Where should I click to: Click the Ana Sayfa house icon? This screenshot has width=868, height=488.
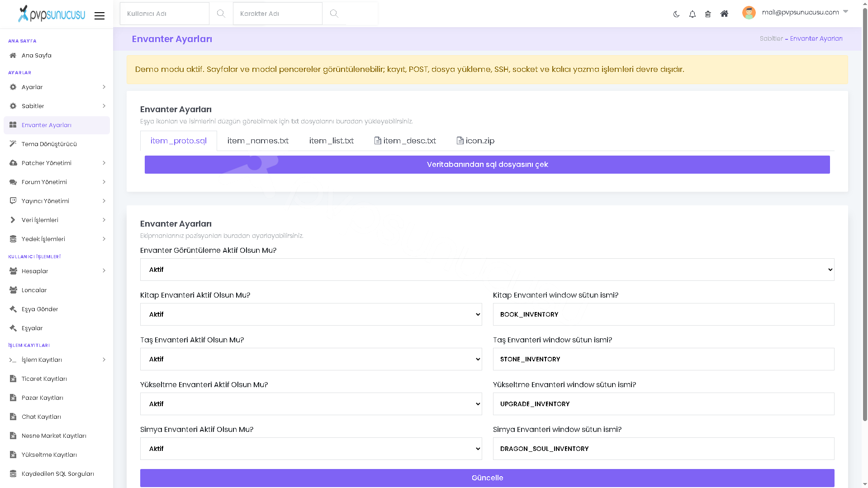[13, 56]
